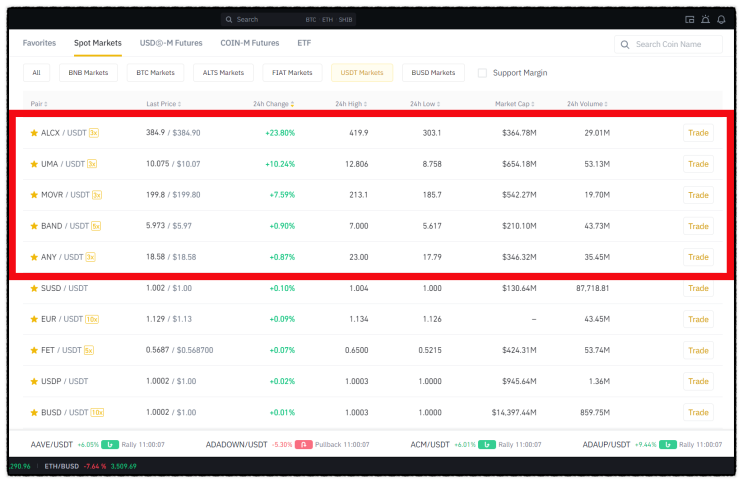Click the 10x margin badge on EUR / USDT

pos(92,319)
